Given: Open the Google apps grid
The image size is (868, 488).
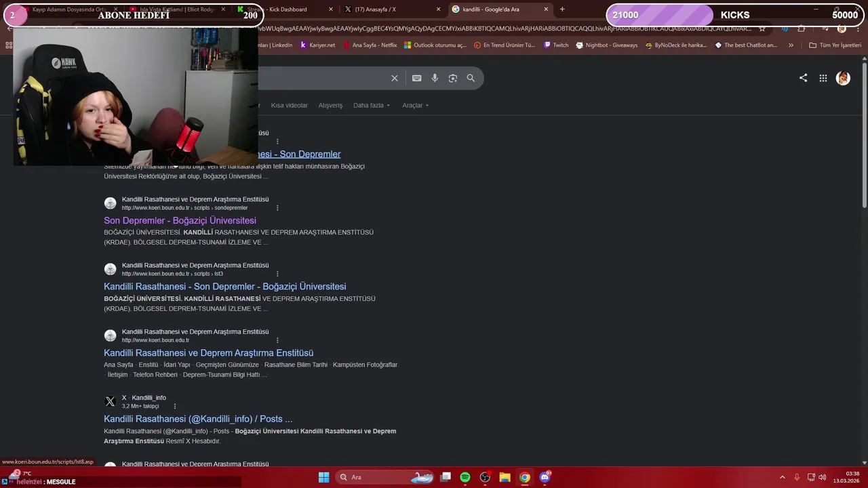Looking at the screenshot, I should point(823,78).
